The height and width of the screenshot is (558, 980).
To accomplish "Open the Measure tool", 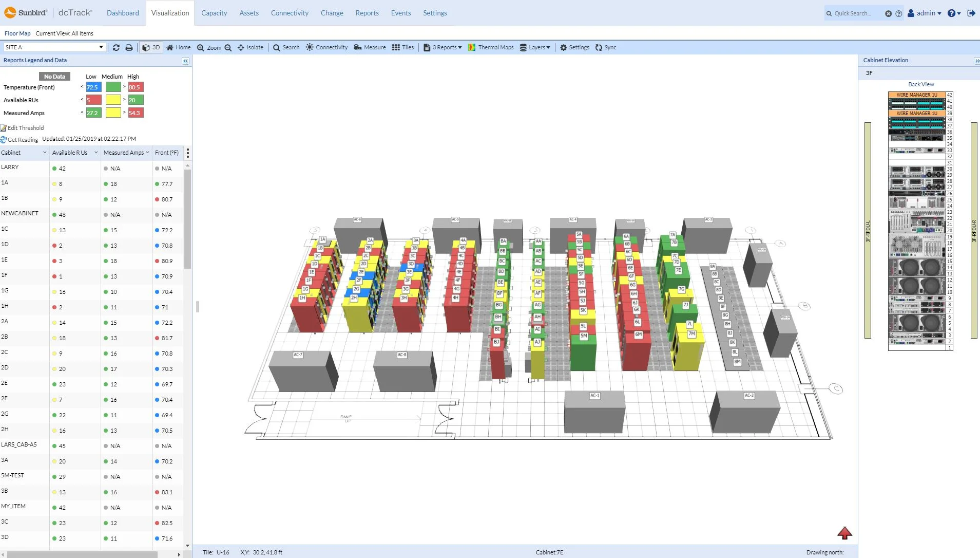I will point(370,47).
